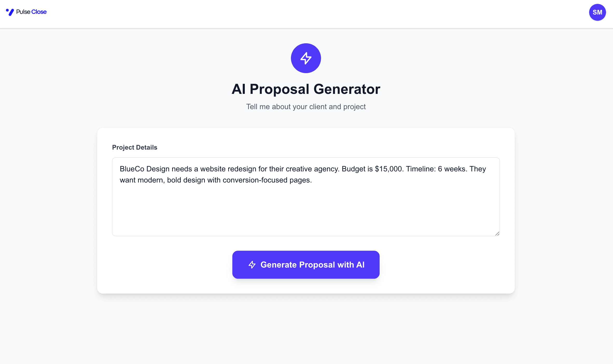Click "modern, bold design" in the text area
The height and width of the screenshot is (364, 613).
click(171, 180)
